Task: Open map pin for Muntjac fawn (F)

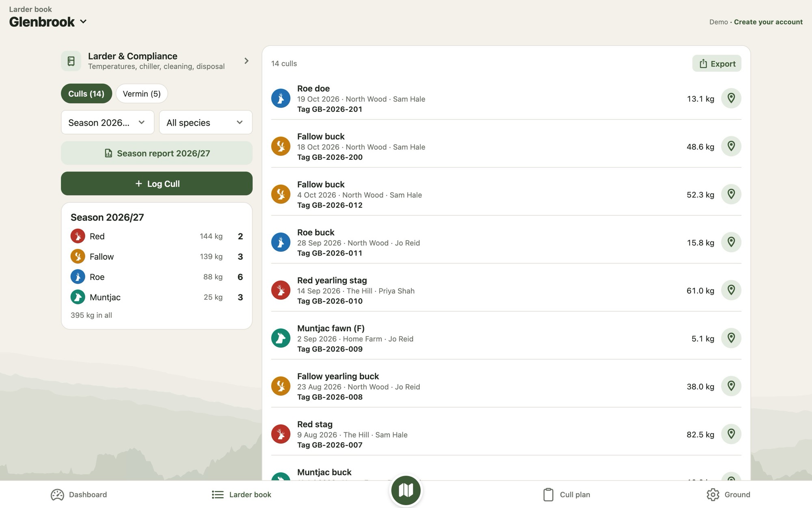Action: click(731, 338)
